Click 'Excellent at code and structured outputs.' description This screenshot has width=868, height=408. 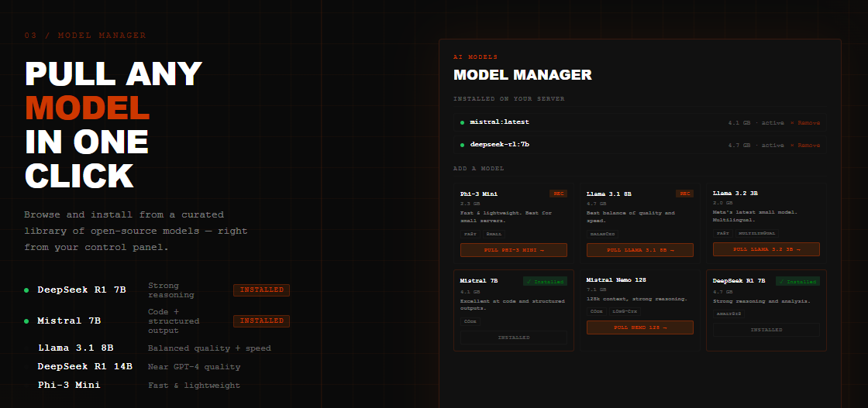[x=512, y=304]
